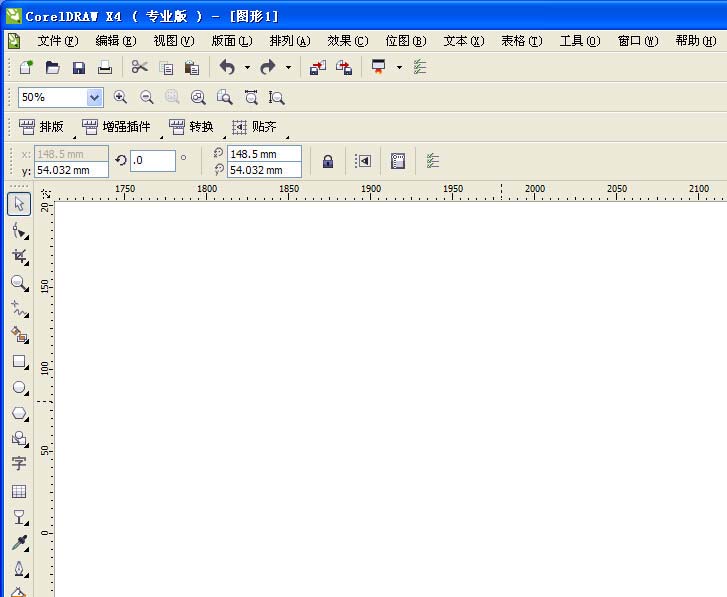This screenshot has height=597, width=727.
Task: Click the width field 148.5 mm
Action: coord(264,154)
